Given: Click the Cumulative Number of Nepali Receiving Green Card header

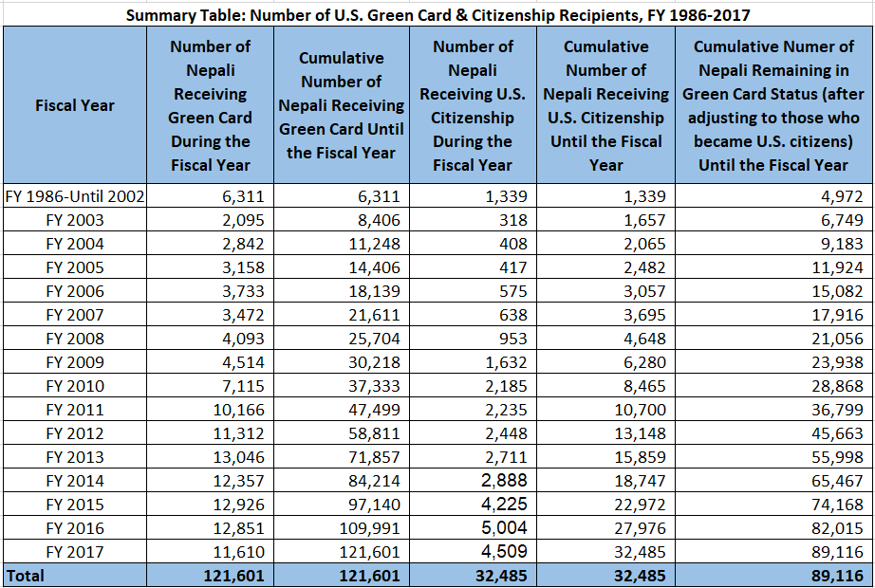Looking at the screenshot, I should 342,105.
